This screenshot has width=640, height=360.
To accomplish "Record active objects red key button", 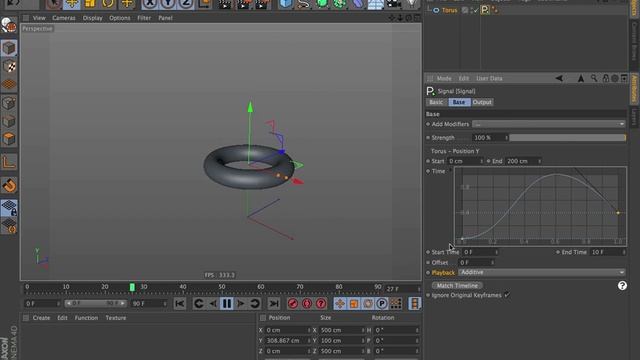I will point(293,303).
